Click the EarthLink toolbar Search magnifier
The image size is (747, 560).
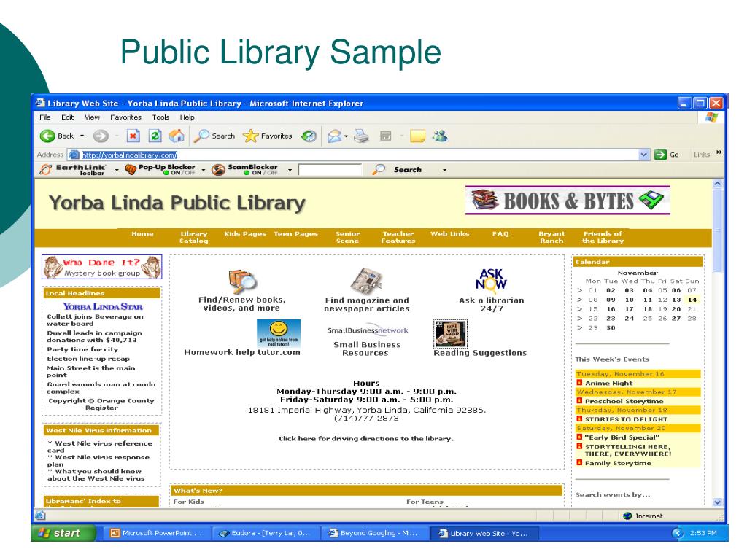pyautogui.click(x=379, y=169)
